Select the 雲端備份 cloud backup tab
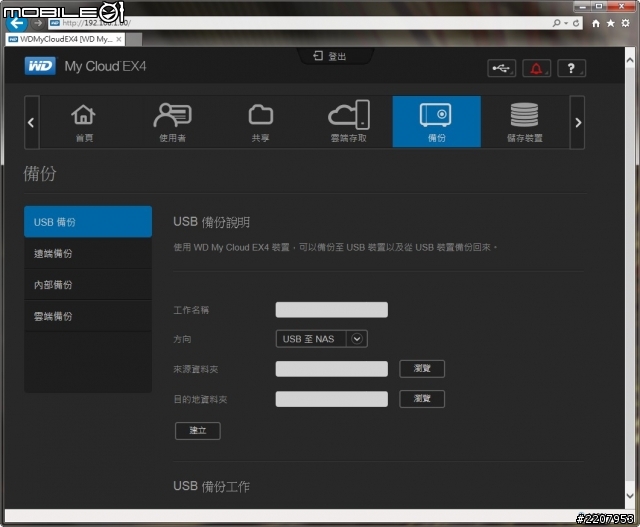The width and height of the screenshot is (640, 527). coord(88,316)
